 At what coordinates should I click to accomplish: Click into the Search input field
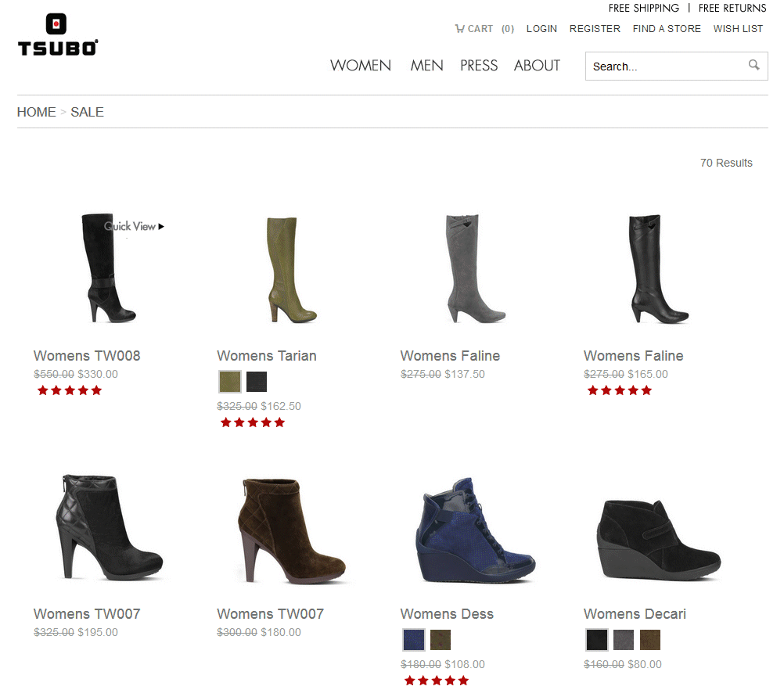[665, 66]
